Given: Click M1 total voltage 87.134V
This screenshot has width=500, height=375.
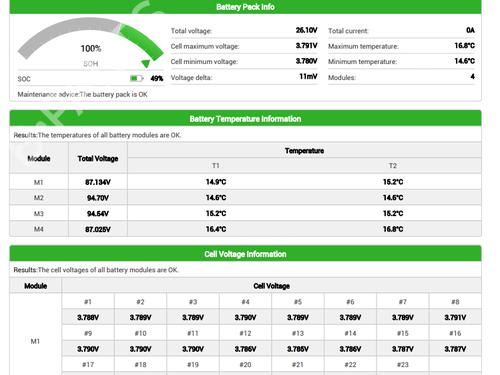Looking at the screenshot, I should click(x=98, y=182).
